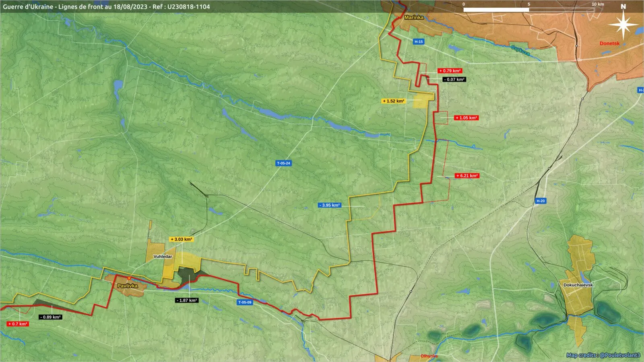Click the + 1.52 km² yellow label
644x362 pixels.
393,101
